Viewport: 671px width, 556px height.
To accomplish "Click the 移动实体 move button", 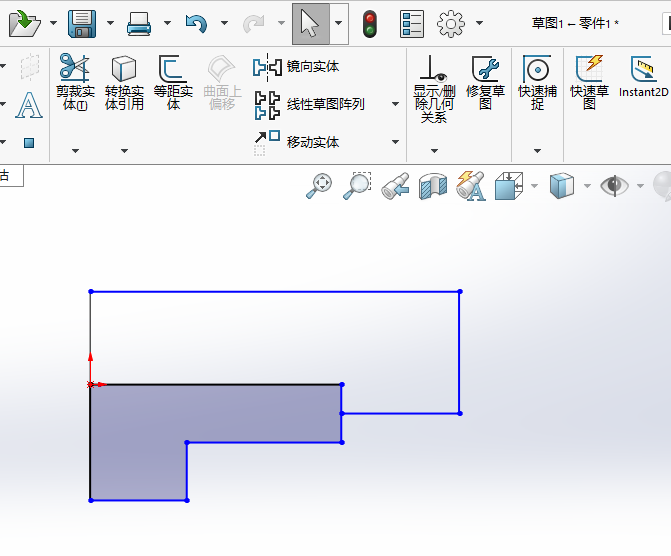I will point(296,142).
